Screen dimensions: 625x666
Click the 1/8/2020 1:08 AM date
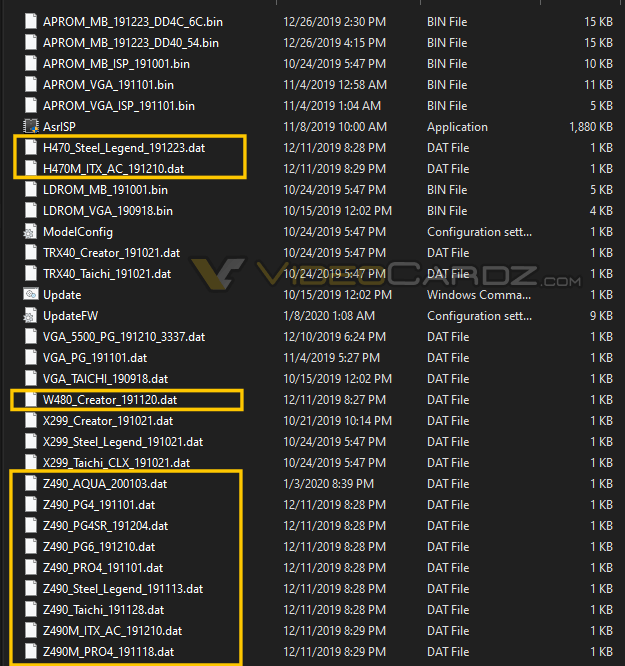(329, 316)
